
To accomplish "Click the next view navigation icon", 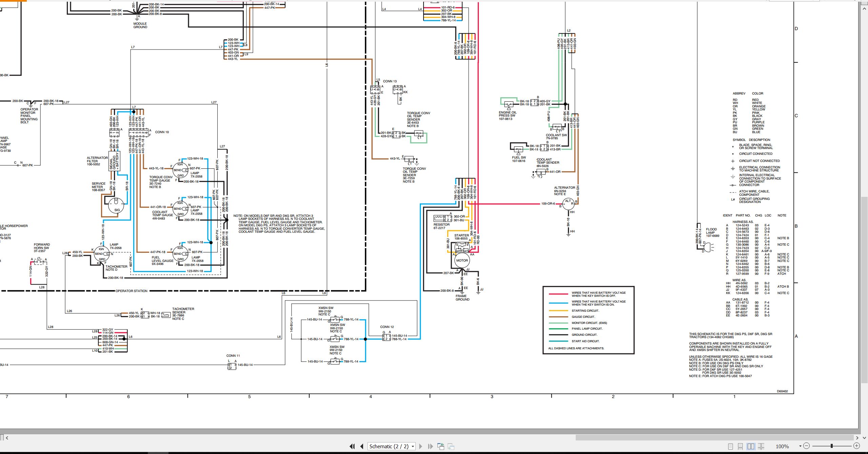I will coord(451,446).
